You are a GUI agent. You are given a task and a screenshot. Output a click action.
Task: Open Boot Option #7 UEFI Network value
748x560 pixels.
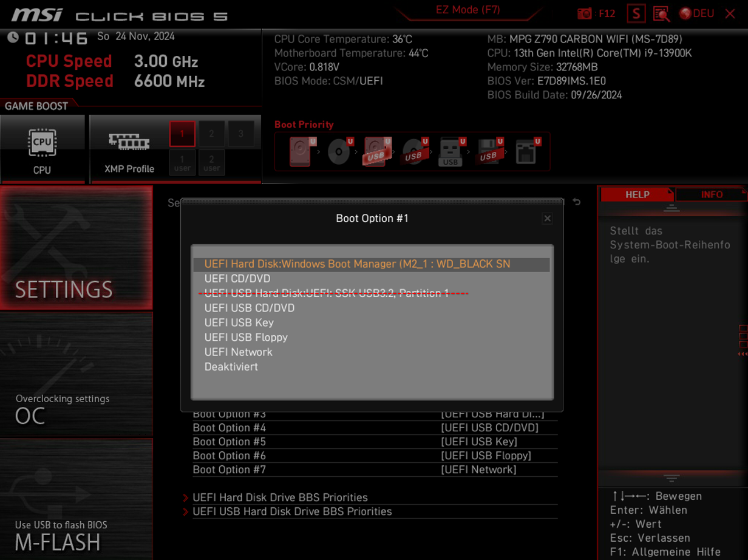coord(478,470)
